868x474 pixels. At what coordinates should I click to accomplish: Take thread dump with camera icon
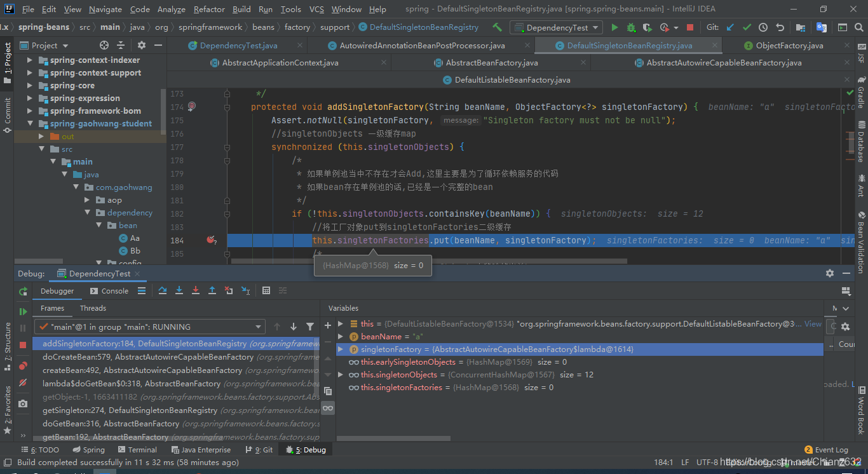click(x=23, y=403)
